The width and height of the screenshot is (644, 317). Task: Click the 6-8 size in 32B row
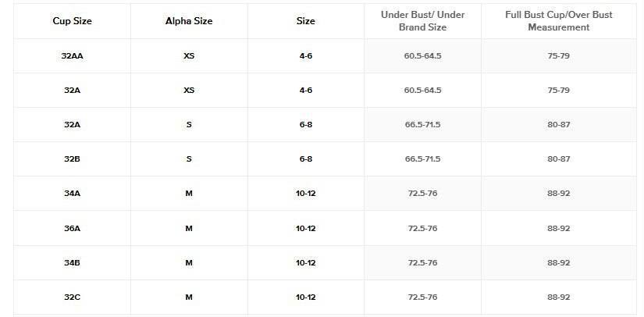coord(306,159)
